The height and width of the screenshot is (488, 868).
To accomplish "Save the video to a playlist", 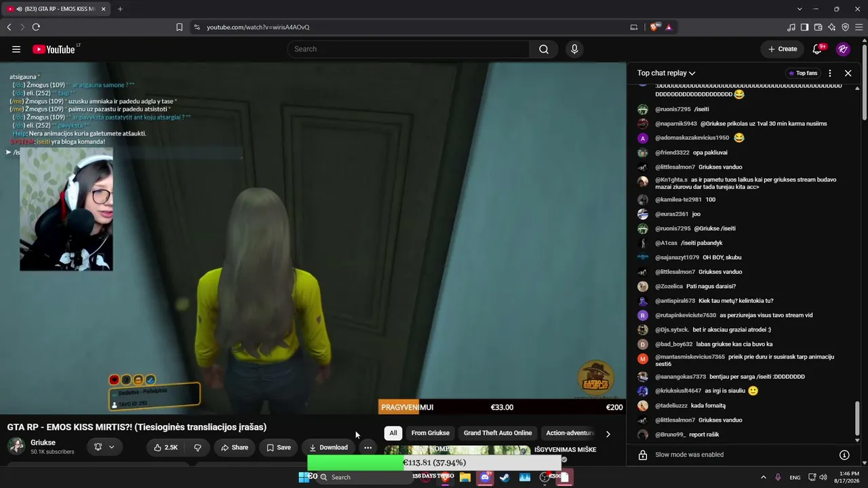I will point(279,447).
